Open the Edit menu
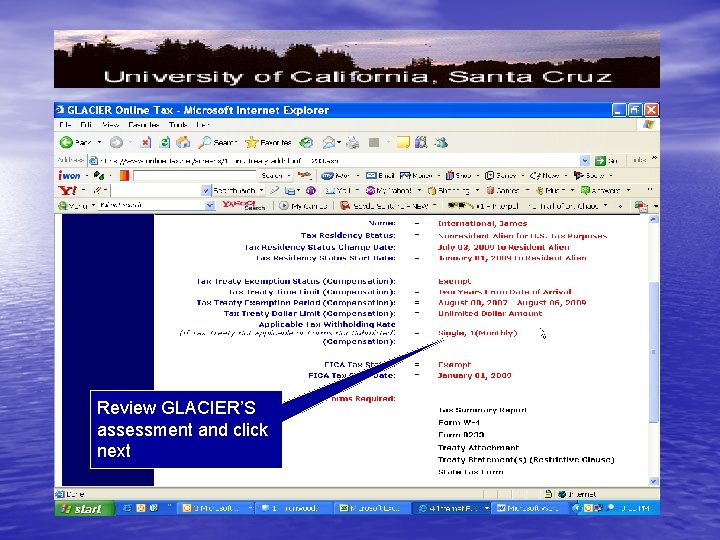This screenshot has height=540, width=720. 86,124
